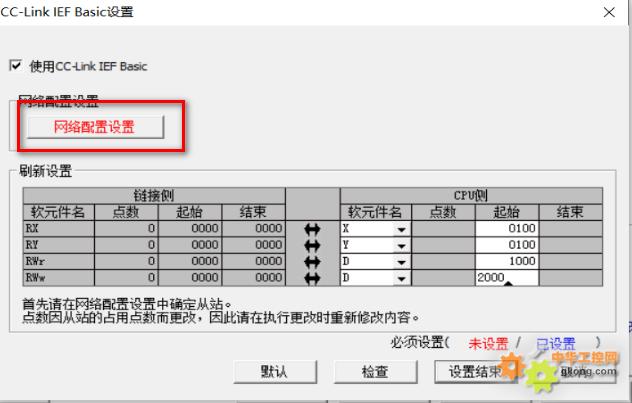This screenshot has height=403, width=632.
Task: Click the link-side 结束 column header
Action: [x=254, y=212]
